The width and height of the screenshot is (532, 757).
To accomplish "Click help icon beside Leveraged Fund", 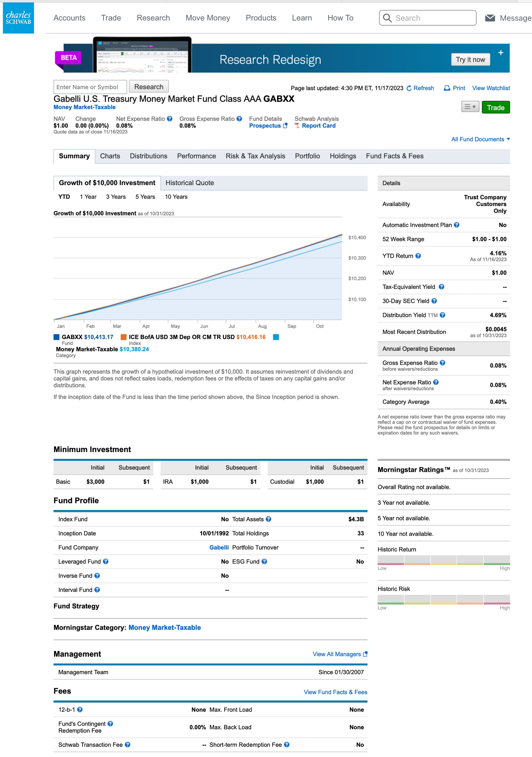I will click(105, 562).
